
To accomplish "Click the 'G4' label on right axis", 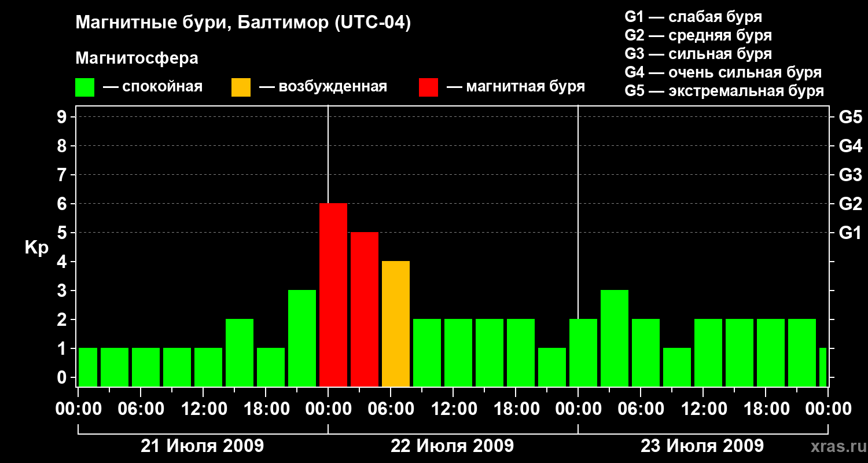I will pos(850,146).
